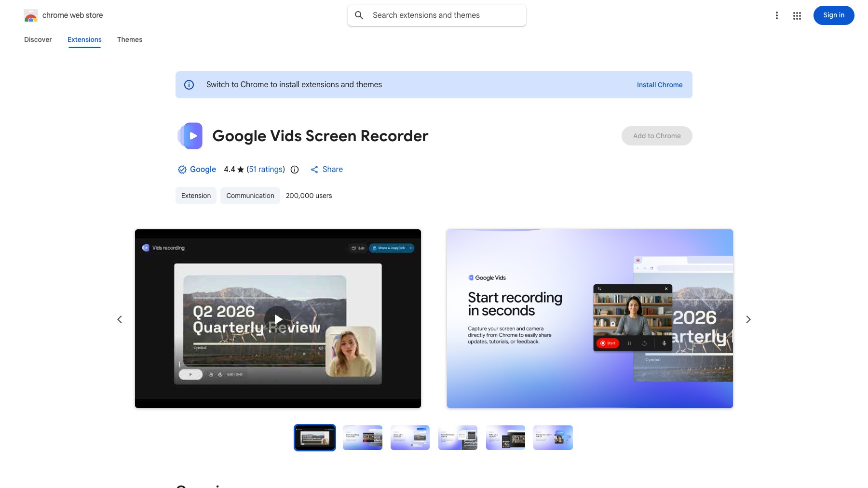
Task: Switch to the Themes tab
Action: pos(130,40)
